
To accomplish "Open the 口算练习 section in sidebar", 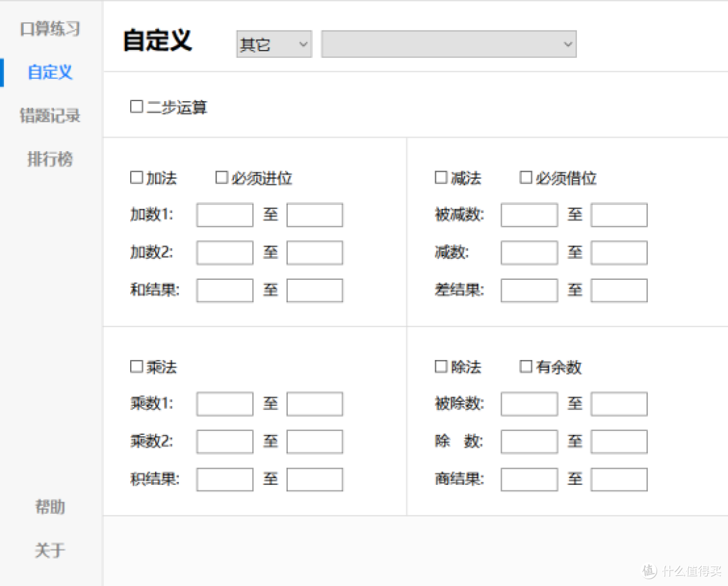I will pos(50,29).
